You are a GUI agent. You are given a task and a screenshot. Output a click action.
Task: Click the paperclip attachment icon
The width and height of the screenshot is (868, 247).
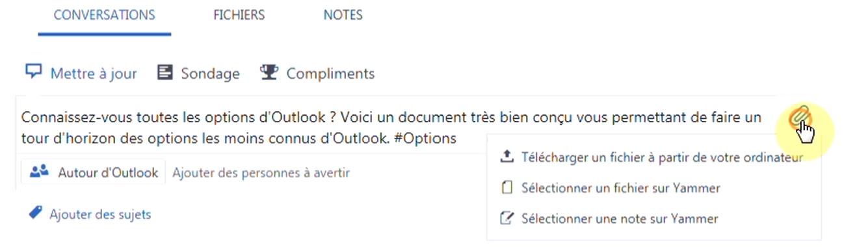pos(799,118)
